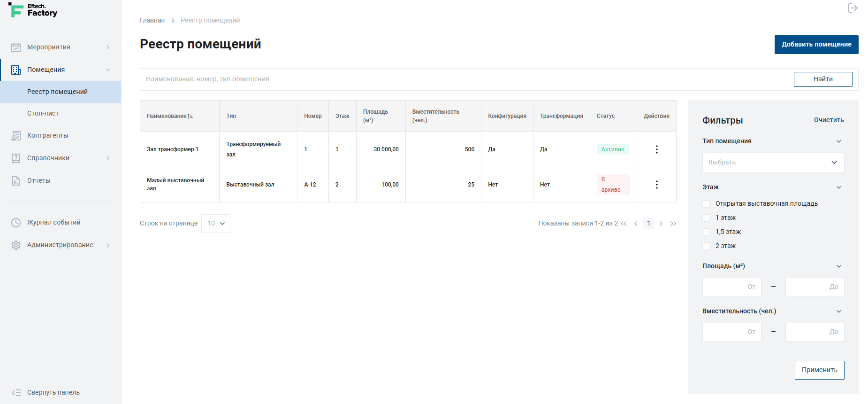
Task: Open rows per page dropdown
Action: 216,224
